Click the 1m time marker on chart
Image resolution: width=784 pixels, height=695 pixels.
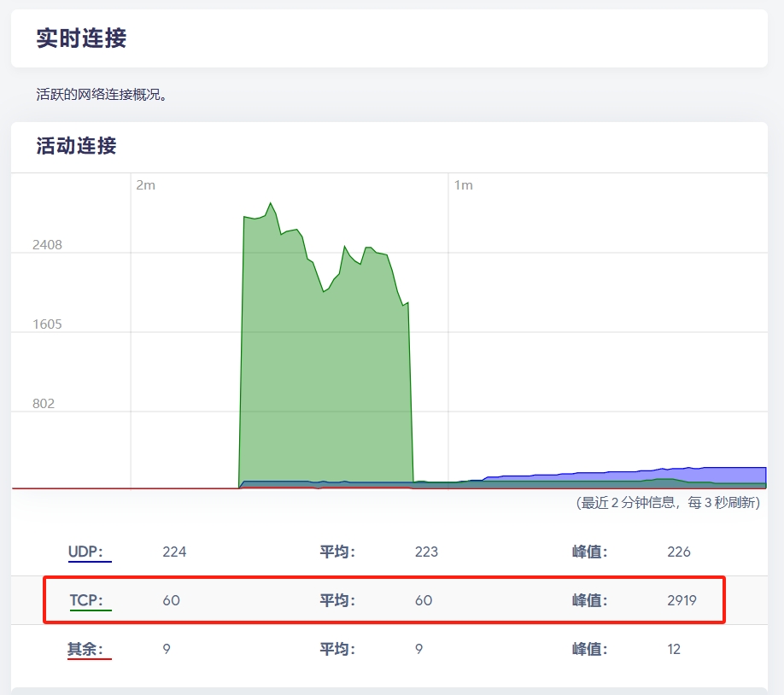coord(463,185)
